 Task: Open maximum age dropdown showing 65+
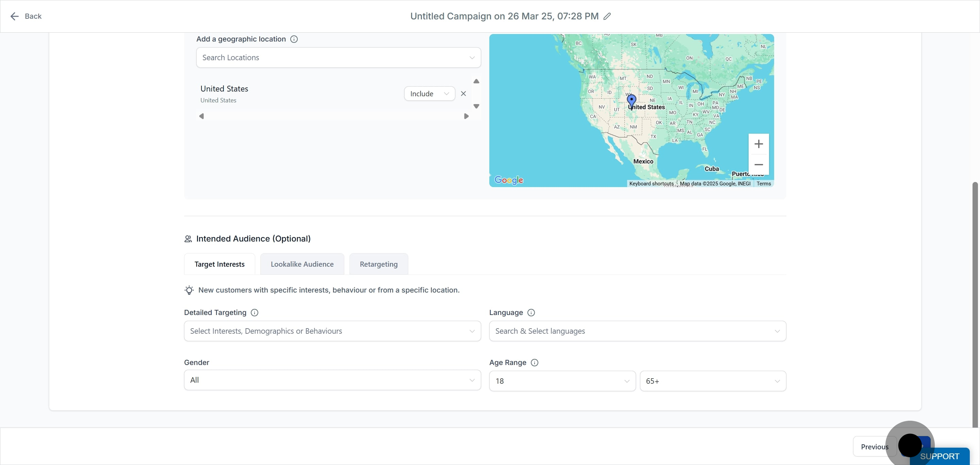[x=713, y=381]
